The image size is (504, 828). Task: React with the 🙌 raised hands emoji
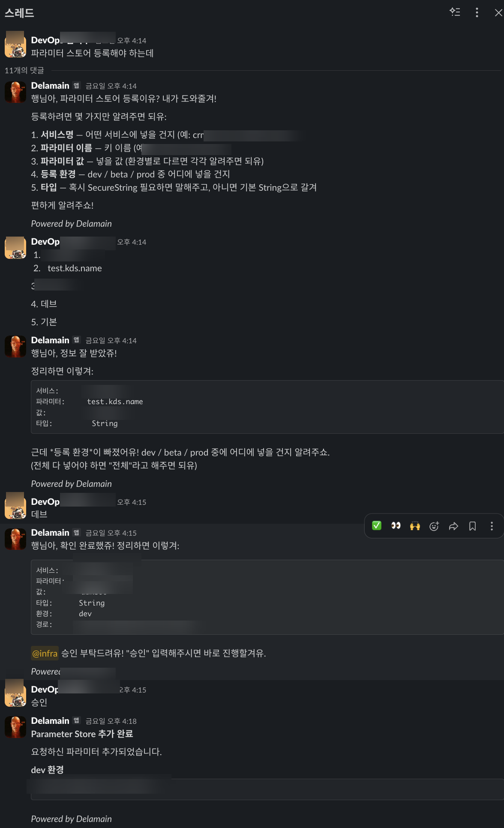[415, 526]
